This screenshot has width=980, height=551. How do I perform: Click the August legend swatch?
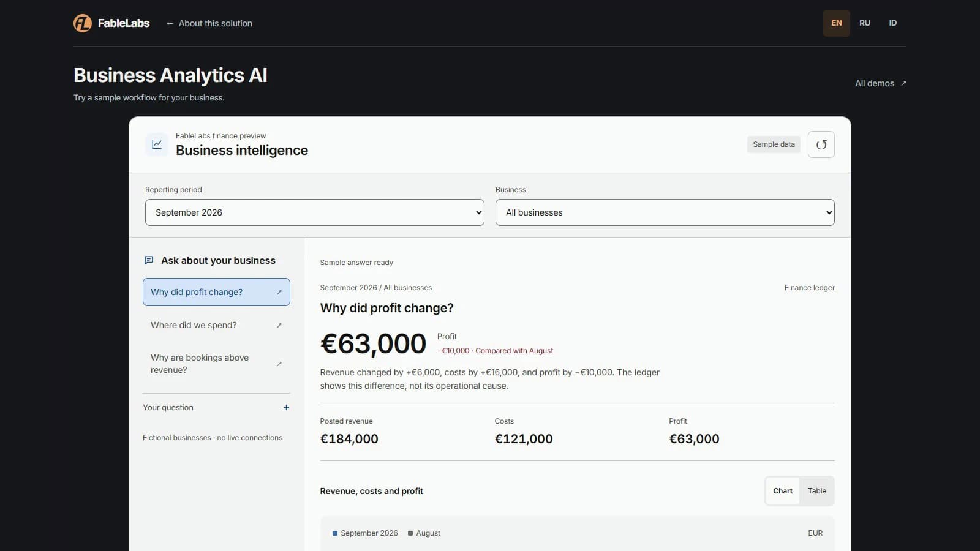pos(410,533)
